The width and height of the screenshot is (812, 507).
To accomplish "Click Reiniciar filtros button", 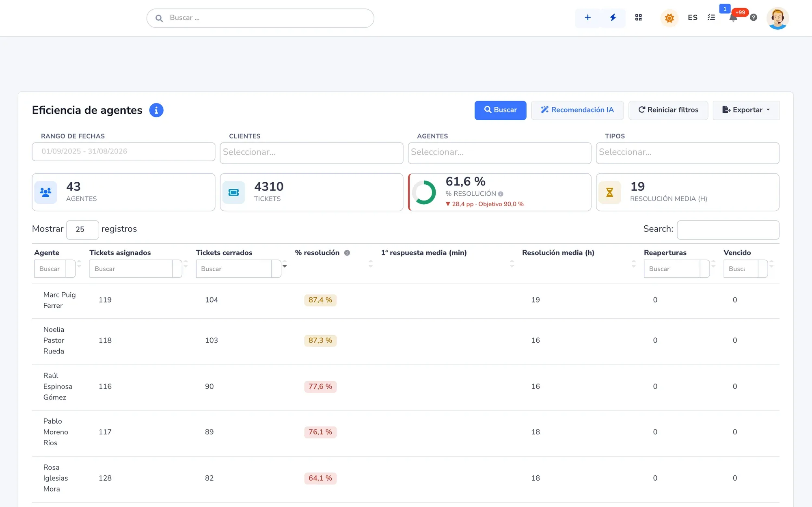I will 668,110.
